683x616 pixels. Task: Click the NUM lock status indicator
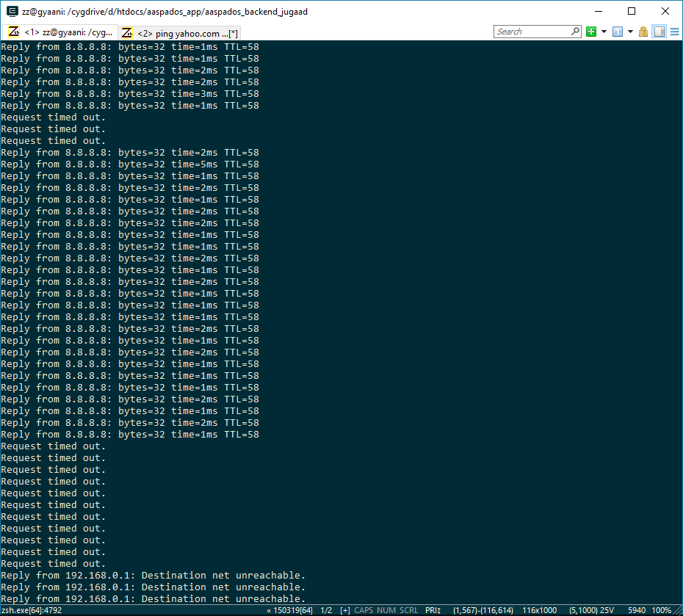pos(386,610)
